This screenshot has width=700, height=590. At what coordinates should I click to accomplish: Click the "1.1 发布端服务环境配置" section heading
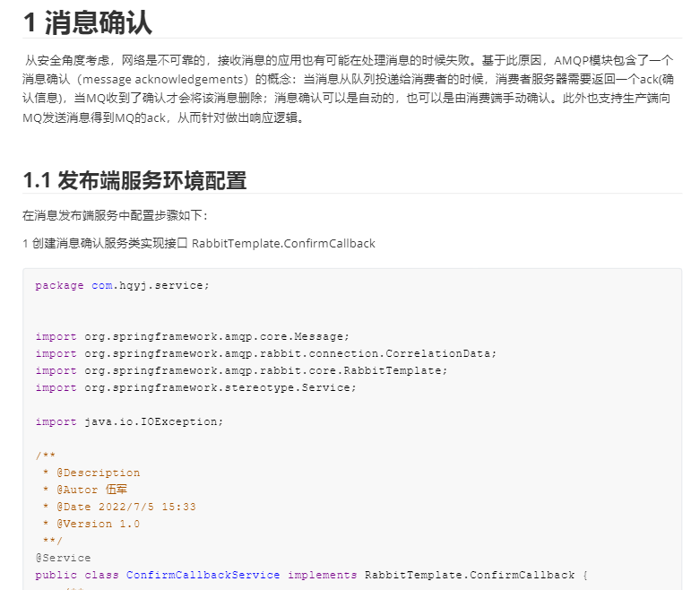coord(134,180)
